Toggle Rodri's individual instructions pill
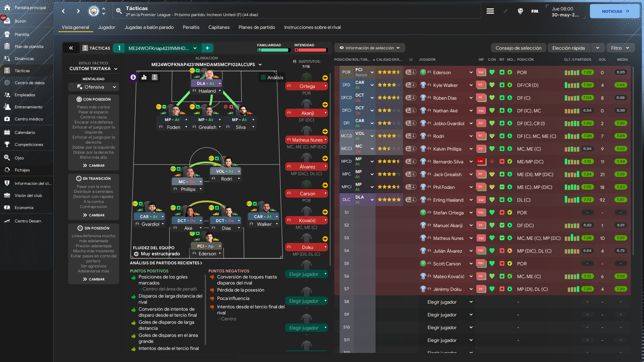 411,136
